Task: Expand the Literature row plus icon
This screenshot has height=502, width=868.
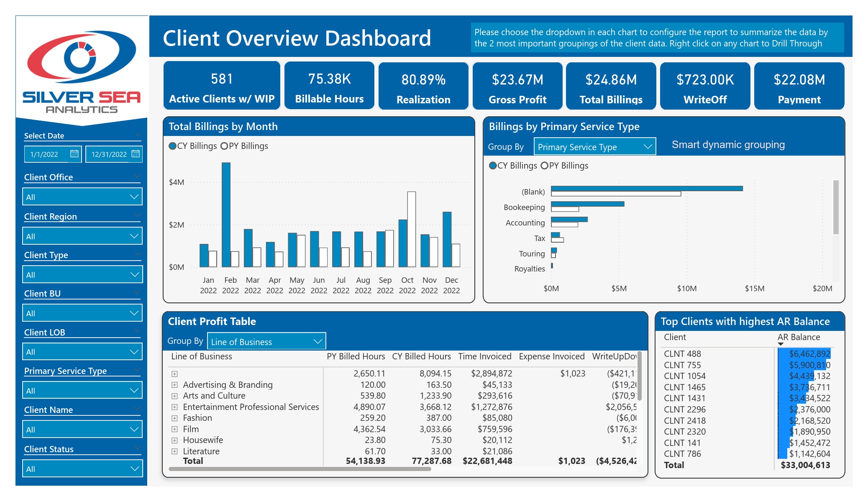Action: coord(175,451)
